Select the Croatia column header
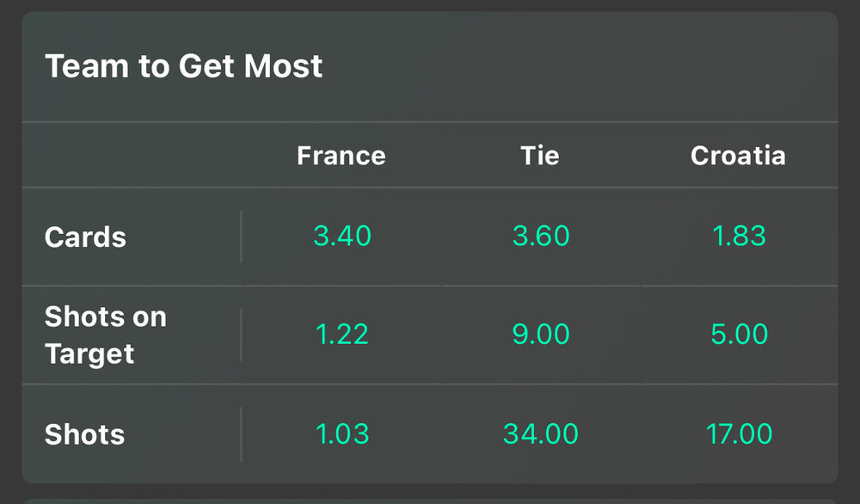860x504 pixels. [738, 156]
